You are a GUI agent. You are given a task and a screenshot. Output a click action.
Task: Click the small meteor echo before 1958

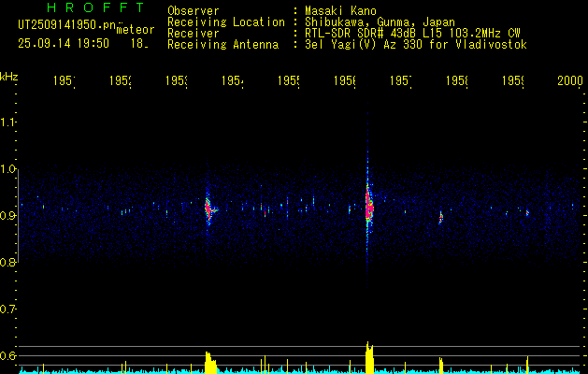[441, 217]
